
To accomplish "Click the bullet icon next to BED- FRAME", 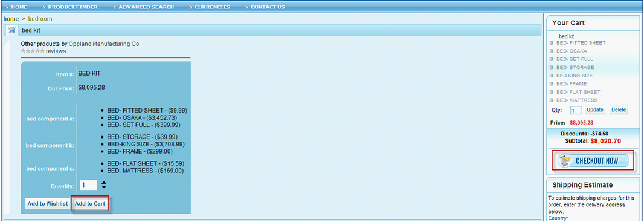I will (551, 84).
